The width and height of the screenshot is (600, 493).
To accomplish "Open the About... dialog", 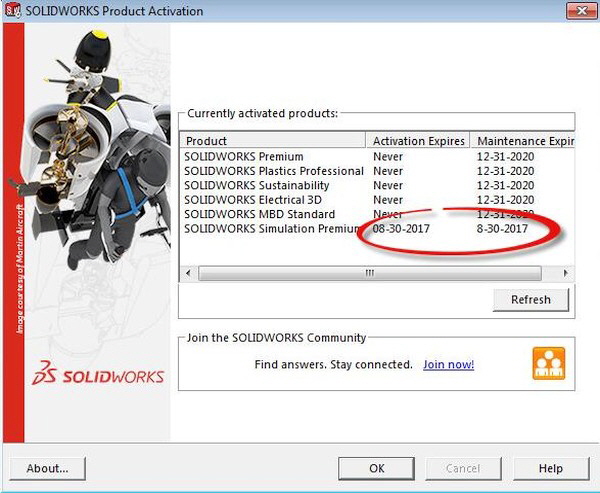I will [x=47, y=468].
